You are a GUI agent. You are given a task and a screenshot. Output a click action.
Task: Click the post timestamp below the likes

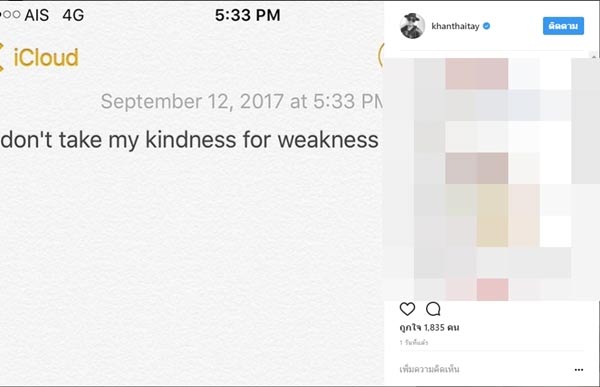pyautogui.click(x=414, y=343)
